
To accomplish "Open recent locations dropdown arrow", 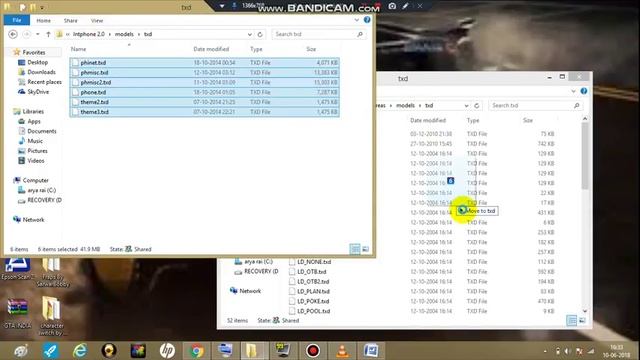I will 38,34.
